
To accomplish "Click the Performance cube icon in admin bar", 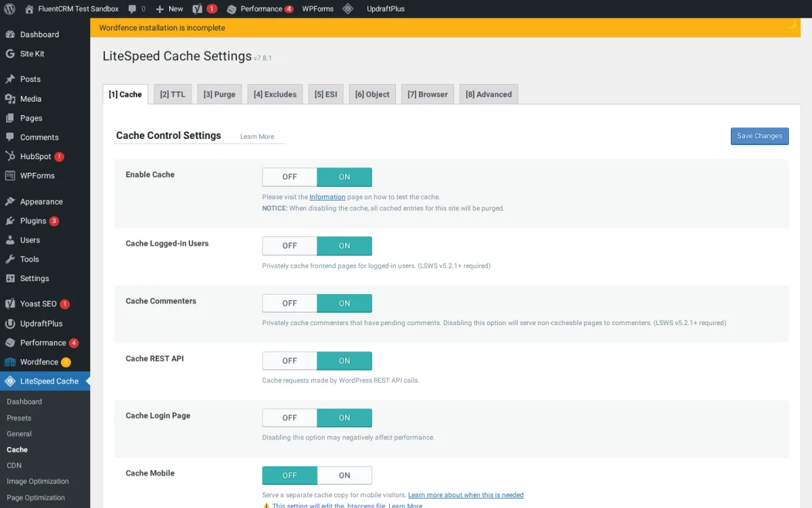I will tap(231, 9).
